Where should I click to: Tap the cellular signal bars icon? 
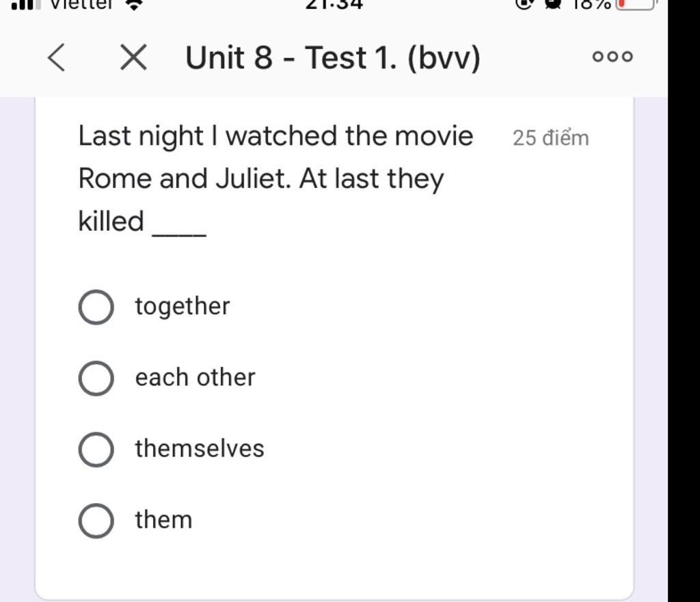coord(25,5)
